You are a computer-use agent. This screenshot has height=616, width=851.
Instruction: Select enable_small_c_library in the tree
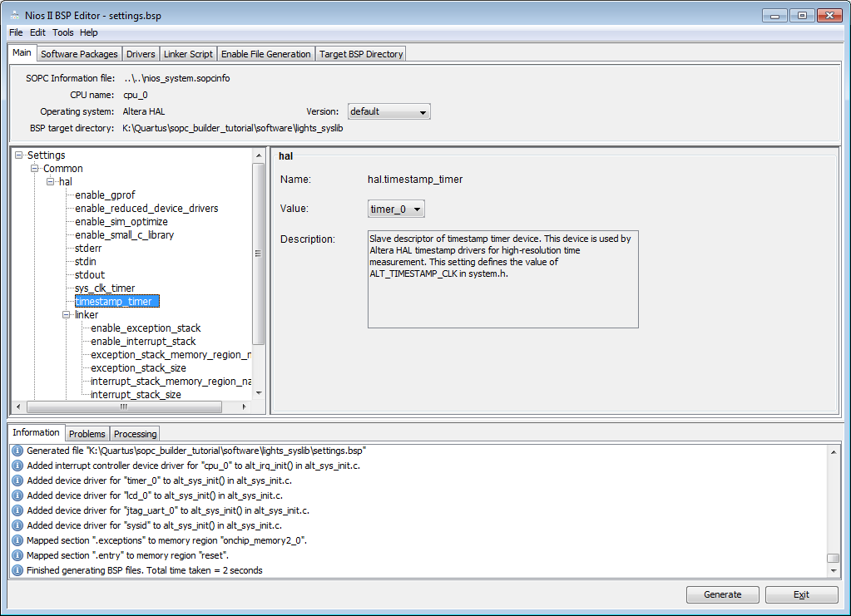124,235
